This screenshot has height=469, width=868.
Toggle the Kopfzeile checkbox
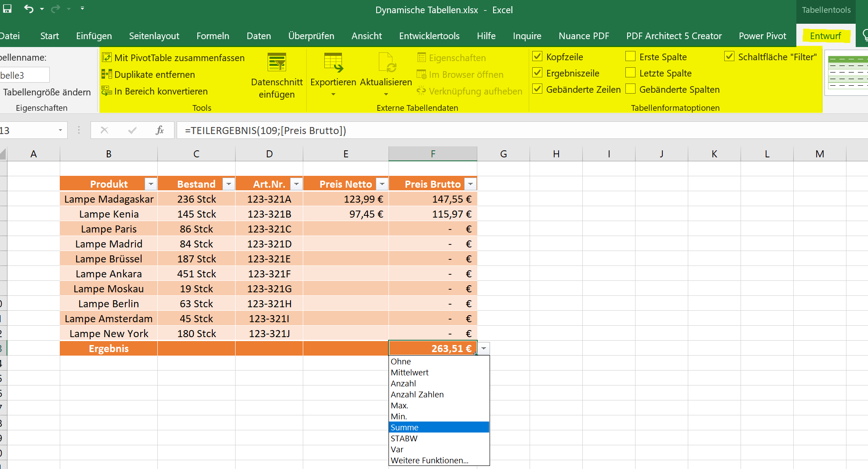coord(537,56)
